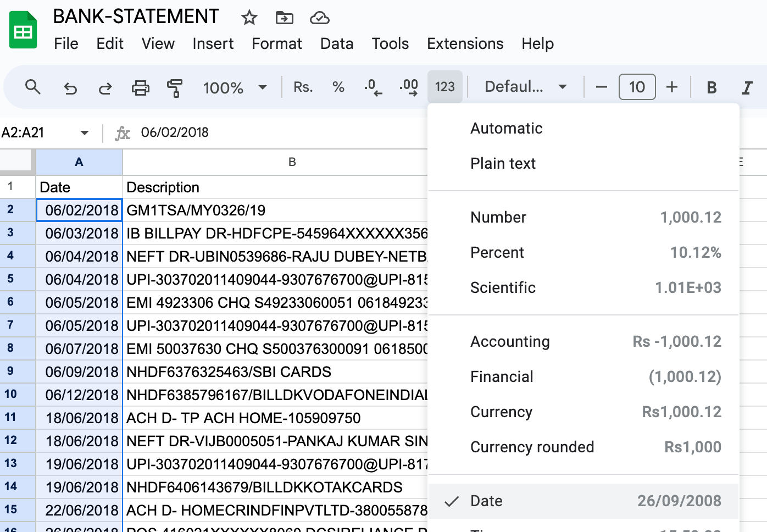Close the 123 more formats menu
Viewport: 767px width, 532px height.
coord(445,87)
